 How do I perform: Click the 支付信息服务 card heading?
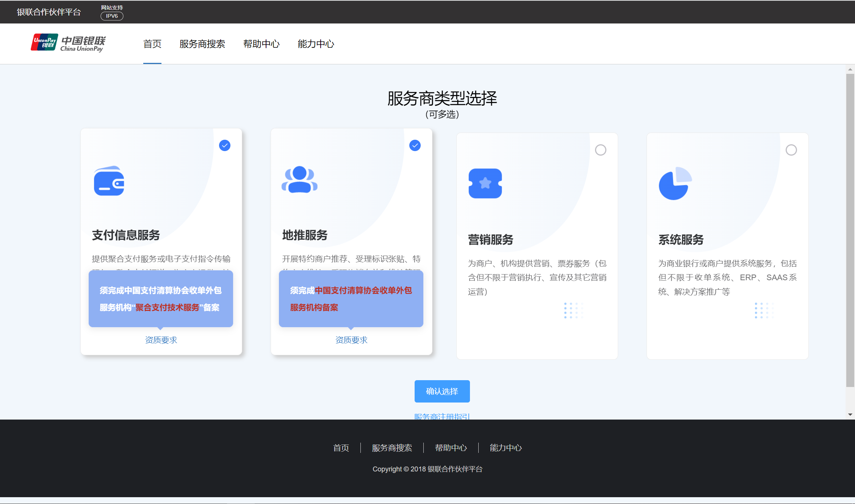[126, 235]
